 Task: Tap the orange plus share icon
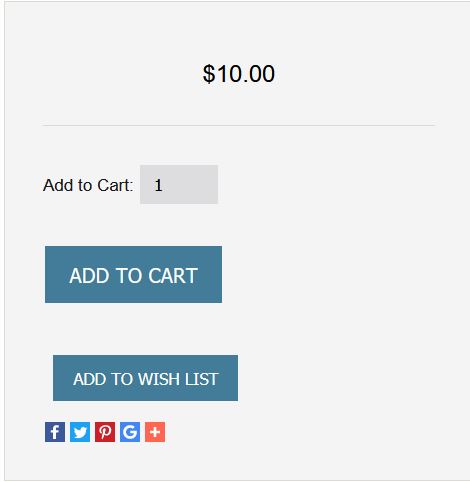pyautogui.click(x=155, y=432)
